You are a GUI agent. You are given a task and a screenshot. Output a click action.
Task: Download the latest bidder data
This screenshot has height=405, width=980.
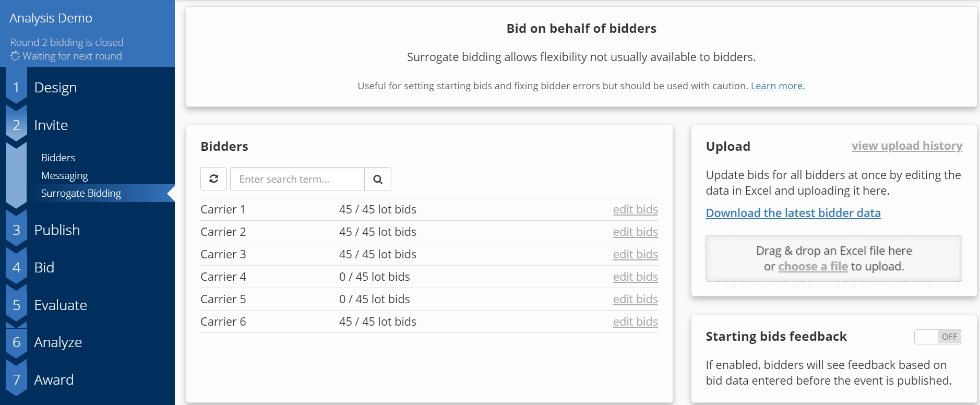793,213
